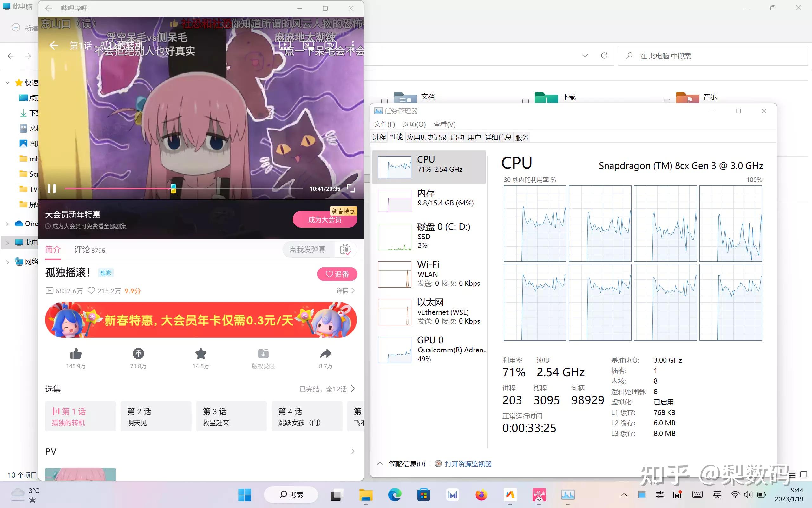The width and height of the screenshot is (812, 508).
Task: Enter fullscreen video mode
Action: [x=350, y=189]
